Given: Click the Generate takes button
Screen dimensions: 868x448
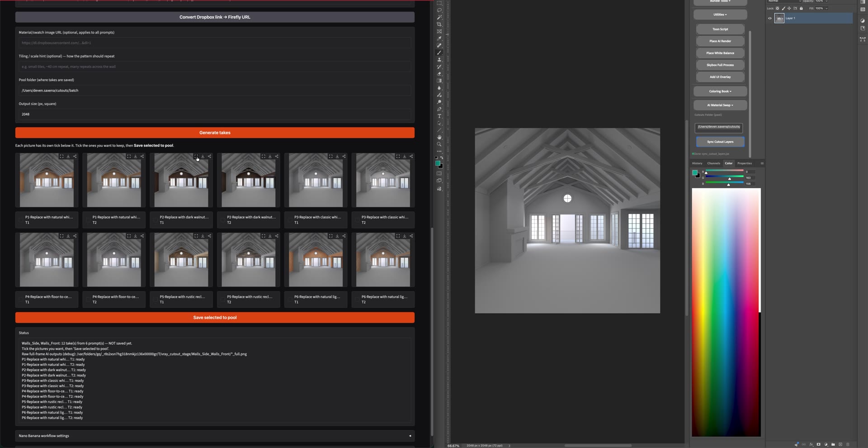Looking at the screenshot, I should (x=215, y=133).
